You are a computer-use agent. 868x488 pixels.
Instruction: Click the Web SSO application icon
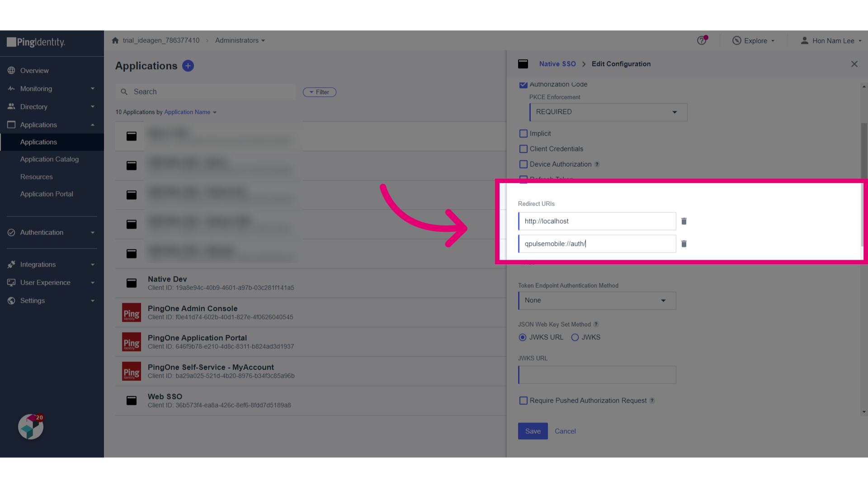tap(132, 401)
